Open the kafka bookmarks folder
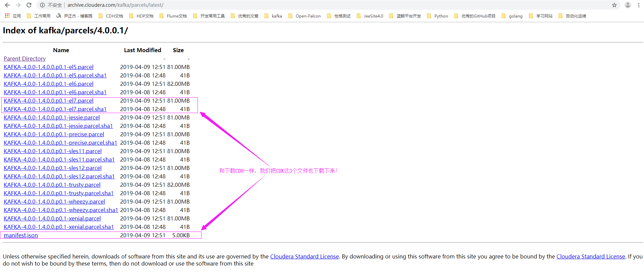The height and width of the screenshot is (280, 644). 273,16
